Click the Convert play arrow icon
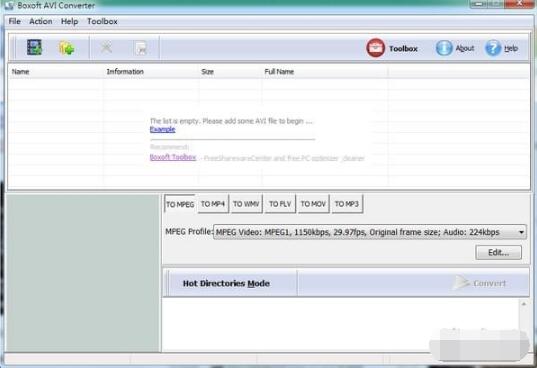 click(461, 283)
